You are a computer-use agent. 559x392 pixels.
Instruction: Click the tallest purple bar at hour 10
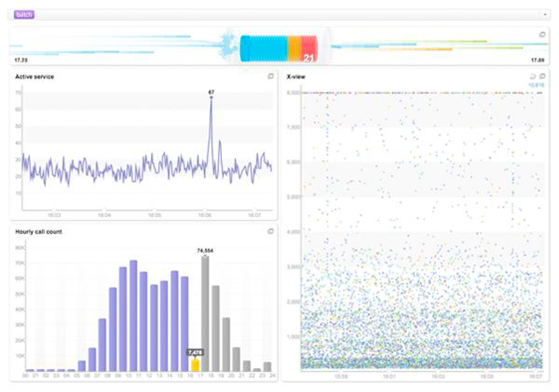133,315
